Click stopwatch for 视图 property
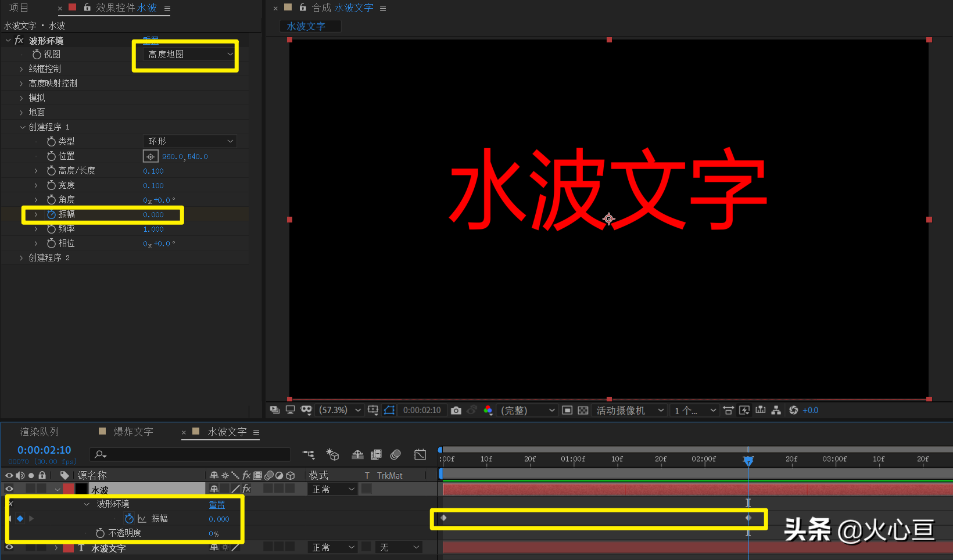The width and height of the screenshot is (953, 560). click(37, 54)
